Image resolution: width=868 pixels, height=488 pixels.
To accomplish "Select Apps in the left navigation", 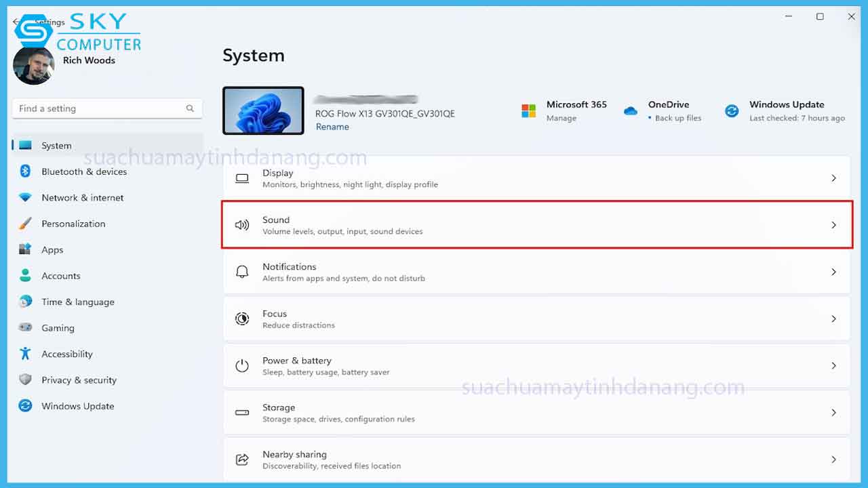I will 52,250.
